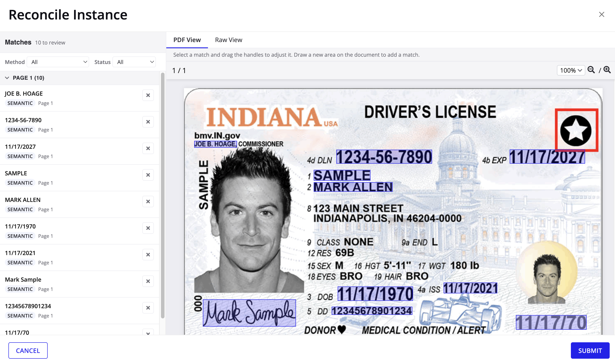Screen dimensions: 615x364
Task: Remove the SAMPLE match
Action: click(x=148, y=175)
